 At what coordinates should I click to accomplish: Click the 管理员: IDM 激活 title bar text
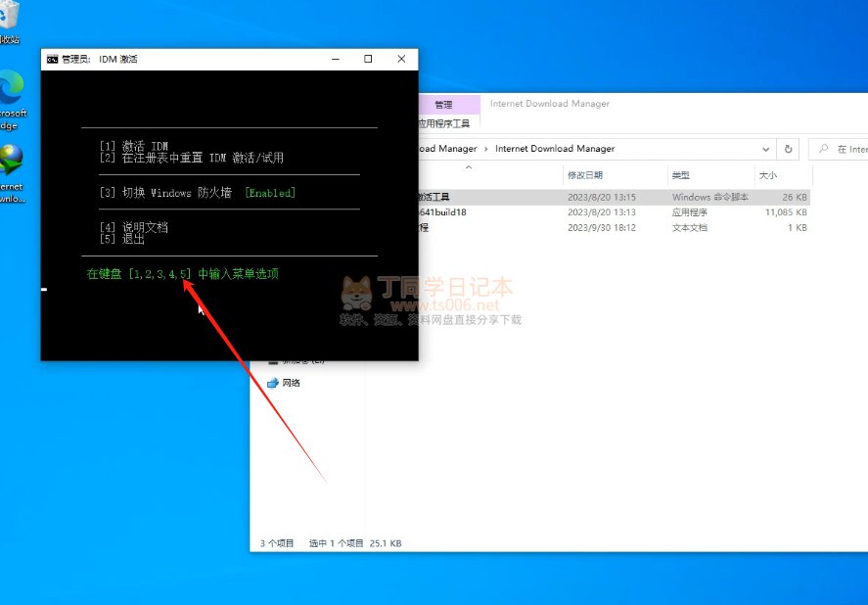[x=100, y=60]
